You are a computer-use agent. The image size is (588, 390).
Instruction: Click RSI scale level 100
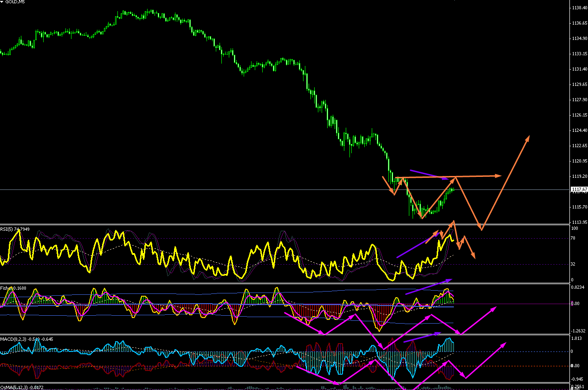(575, 229)
